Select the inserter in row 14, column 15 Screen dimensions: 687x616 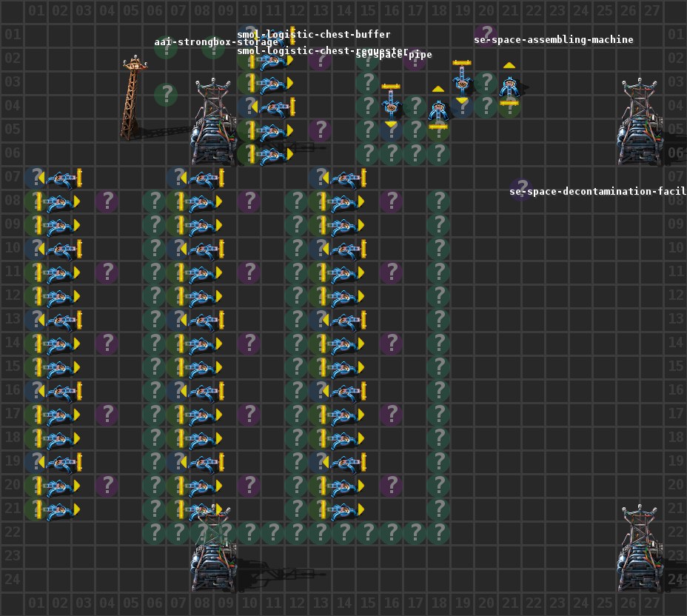[344, 344]
